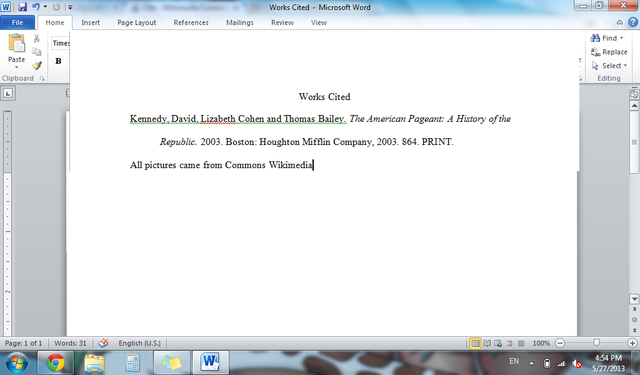Undo the last action in Quick Access Toolbar
640x375 pixels.
(x=36, y=7)
